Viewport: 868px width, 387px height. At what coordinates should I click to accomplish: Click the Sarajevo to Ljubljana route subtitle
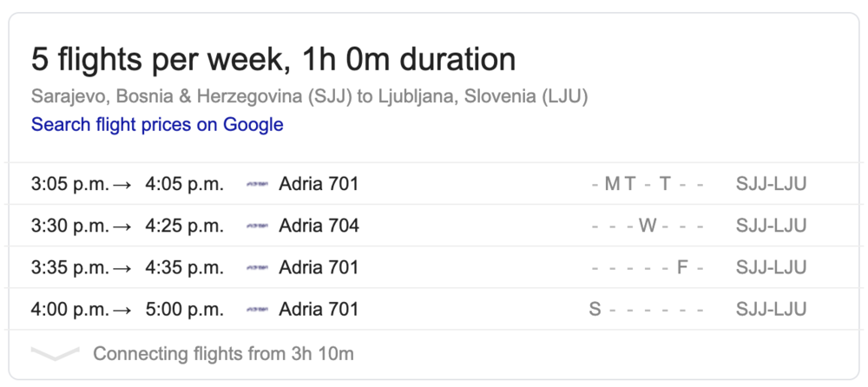click(310, 96)
